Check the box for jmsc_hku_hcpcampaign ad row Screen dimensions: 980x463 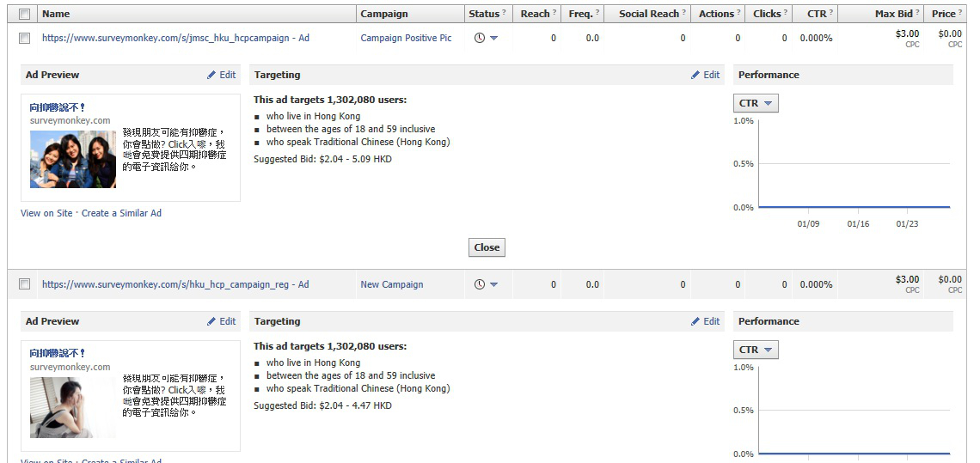tap(24, 39)
